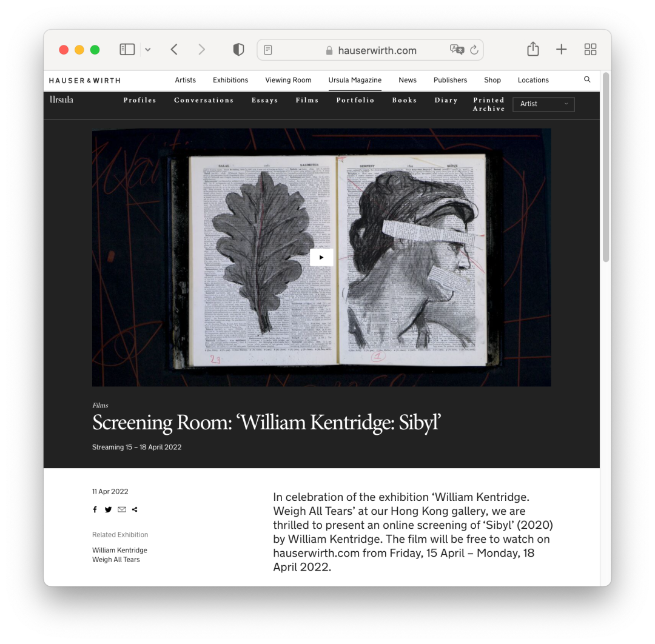This screenshot has width=655, height=644.
Task: Click the article title 'Screening Room: William Kentridge: Sibyl'
Action: [x=266, y=422]
